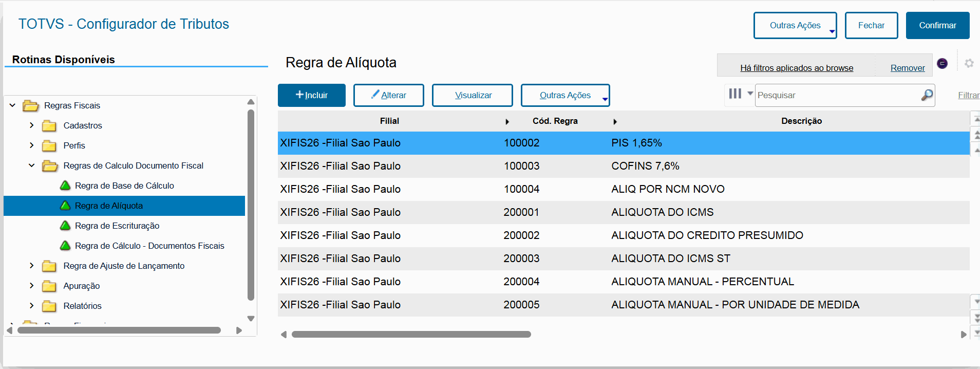Click the settings gear icon
980x369 pixels.
pos(969,63)
